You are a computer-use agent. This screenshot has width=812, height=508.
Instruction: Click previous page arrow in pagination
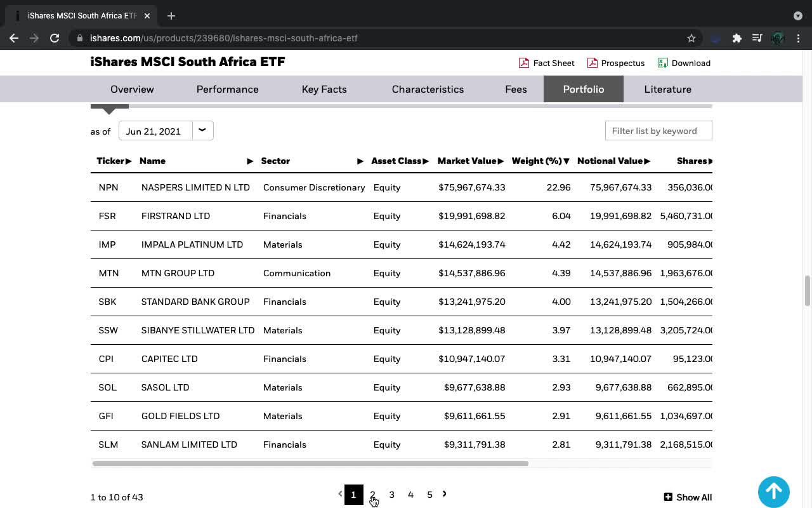pyautogui.click(x=340, y=493)
